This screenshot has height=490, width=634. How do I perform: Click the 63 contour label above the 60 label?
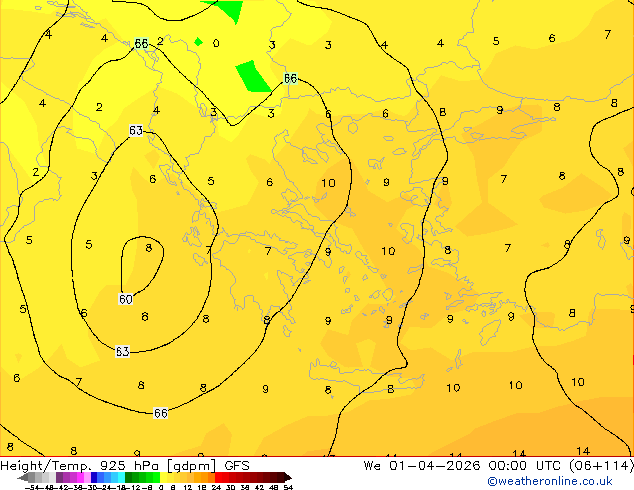(x=136, y=130)
